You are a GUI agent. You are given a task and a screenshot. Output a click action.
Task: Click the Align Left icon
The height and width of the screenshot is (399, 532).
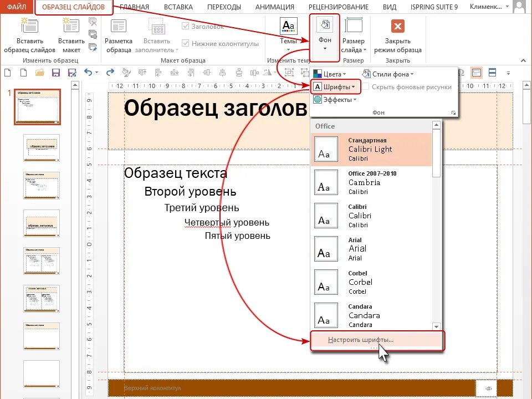(158, 72)
